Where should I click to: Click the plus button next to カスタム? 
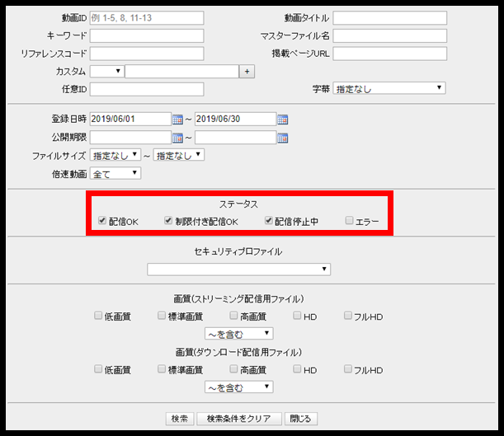coord(247,71)
